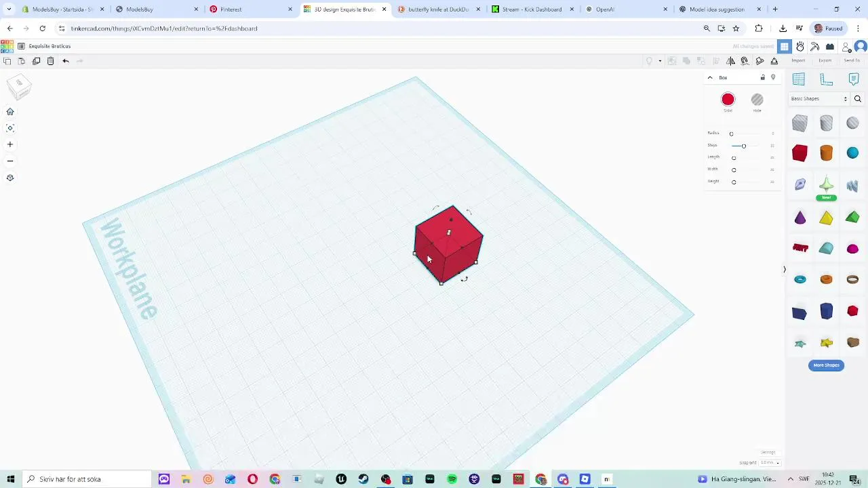Pick the blue sphere shape
868x488 pixels.
[852, 153]
